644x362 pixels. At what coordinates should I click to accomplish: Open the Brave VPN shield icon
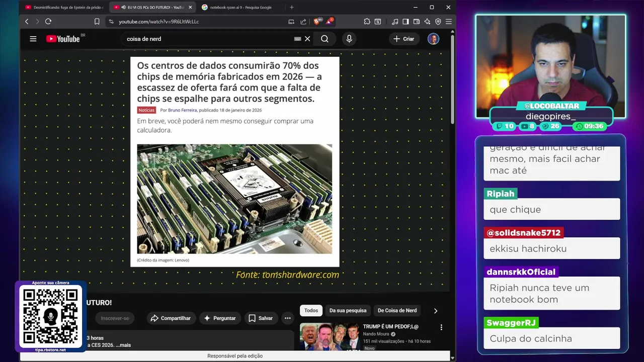point(438,22)
